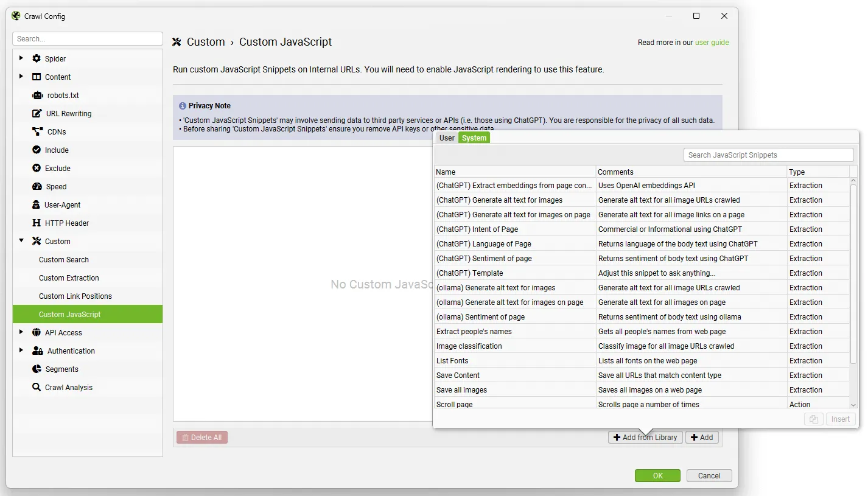This screenshot has width=868, height=496.
Task: Click the Spider gear icon in sidebar
Action: click(37, 59)
